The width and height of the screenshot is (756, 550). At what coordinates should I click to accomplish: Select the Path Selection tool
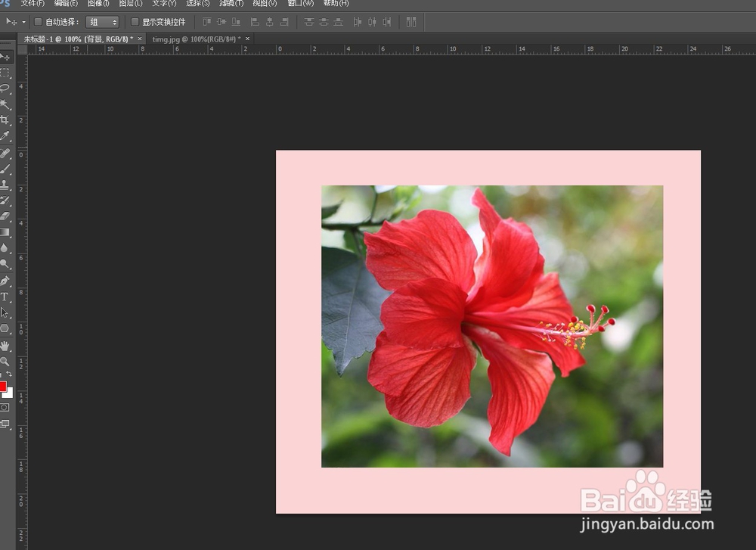click(5, 312)
